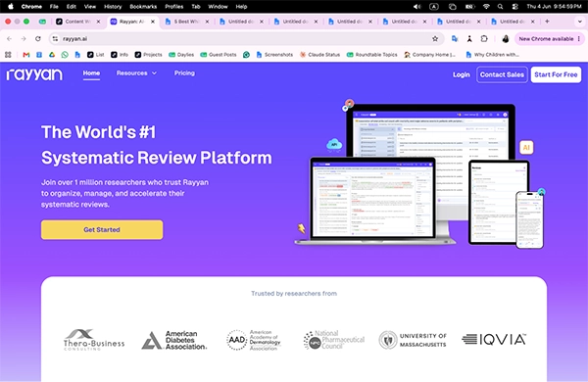Click the Trusted by researchers from text

click(x=294, y=294)
